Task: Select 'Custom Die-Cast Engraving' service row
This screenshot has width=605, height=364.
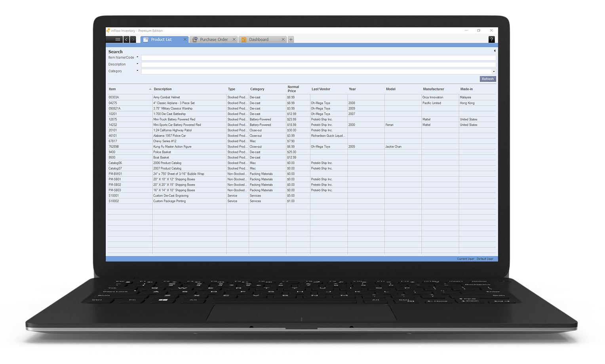Action: [302, 196]
